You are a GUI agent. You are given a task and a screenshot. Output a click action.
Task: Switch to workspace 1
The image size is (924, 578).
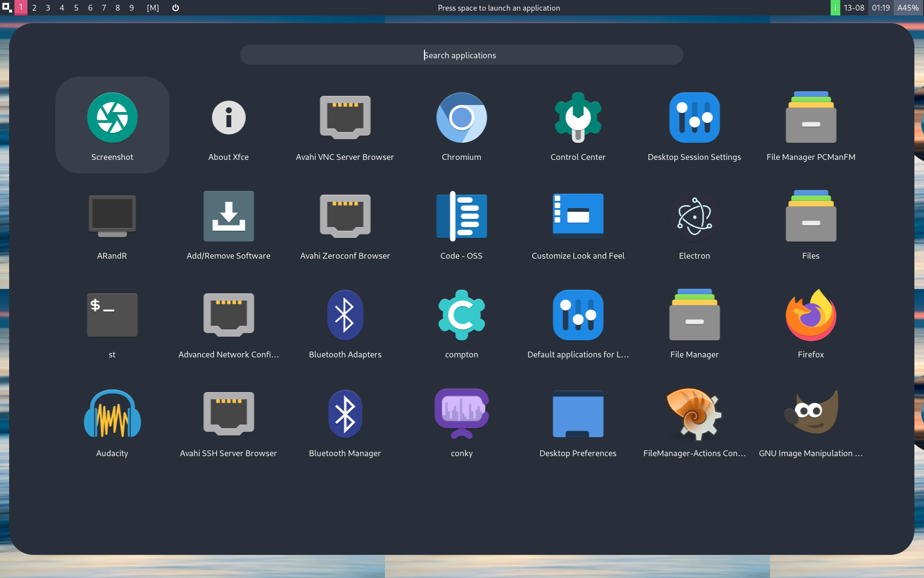[x=21, y=8]
